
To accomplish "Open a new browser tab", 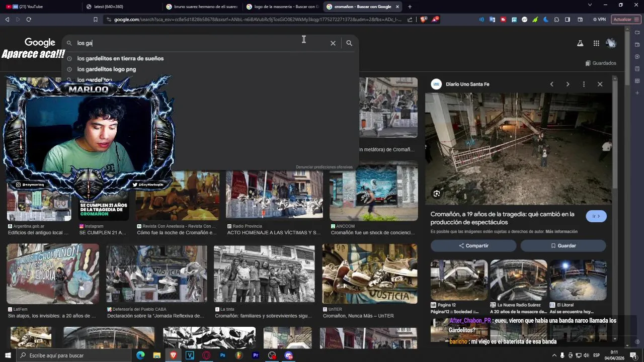I will point(410,7).
